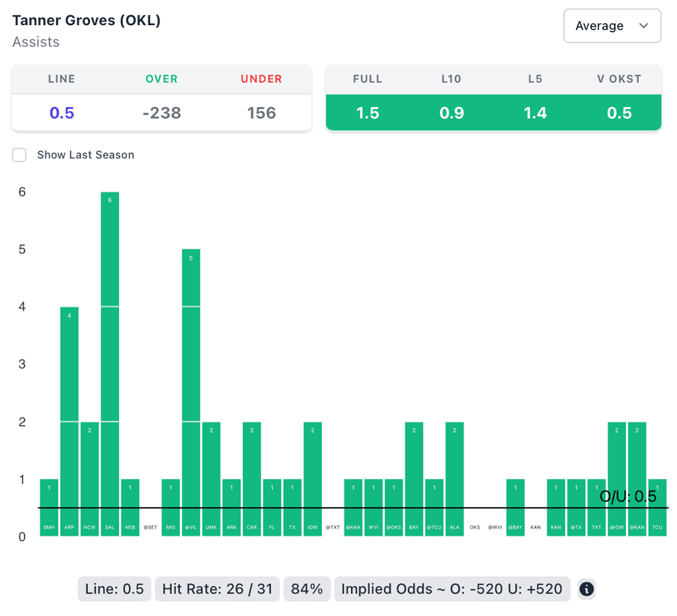This screenshot has height=616, width=677.
Task: Select the L5 average stat
Action: [535, 113]
